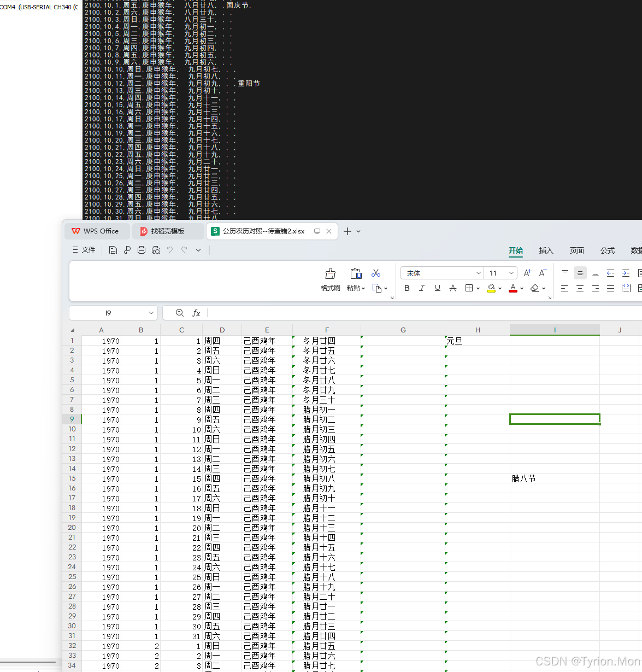This screenshot has height=672, width=642.
Task: Open the 文件 menu
Action: 84,250
